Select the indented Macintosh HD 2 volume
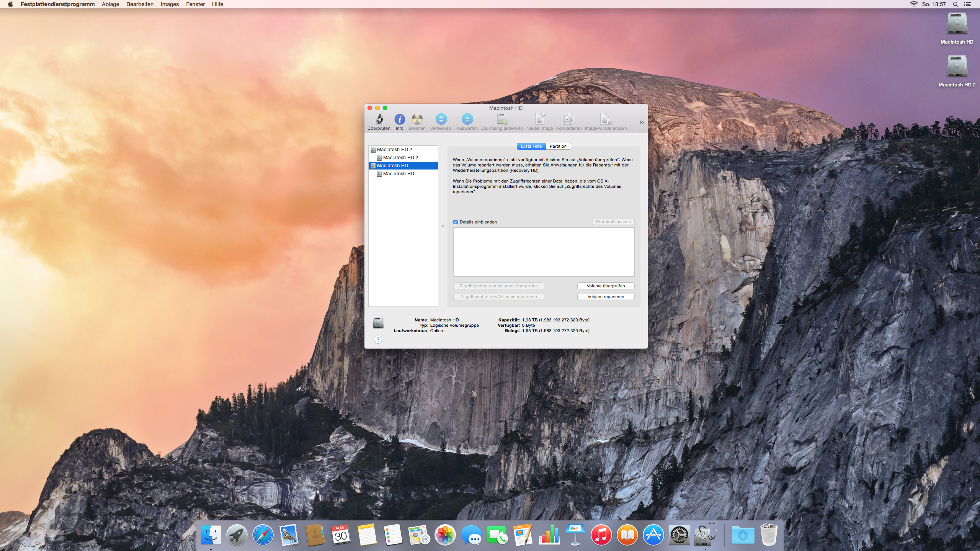 pos(403,158)
